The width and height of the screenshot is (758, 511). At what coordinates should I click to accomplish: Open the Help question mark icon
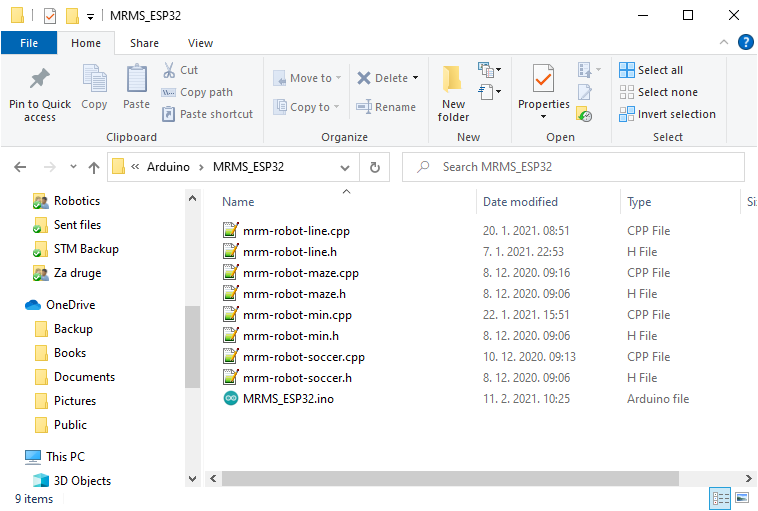point(745,42)
